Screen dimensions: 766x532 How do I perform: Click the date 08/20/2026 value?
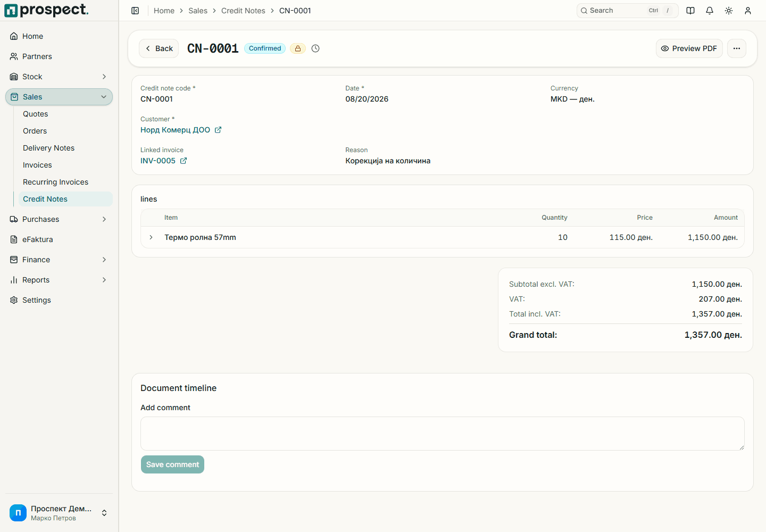pos(367,99)
